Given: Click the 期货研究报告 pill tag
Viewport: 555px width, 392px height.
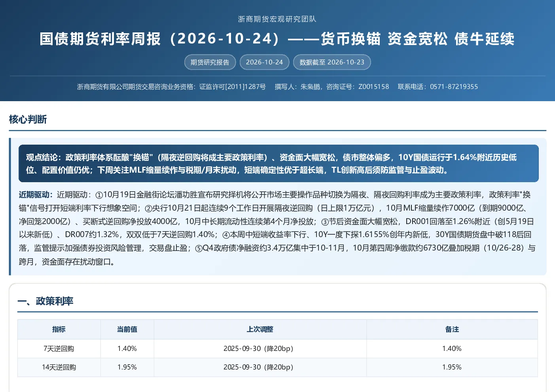Looking at the screenshot, I should coord(210,62).
